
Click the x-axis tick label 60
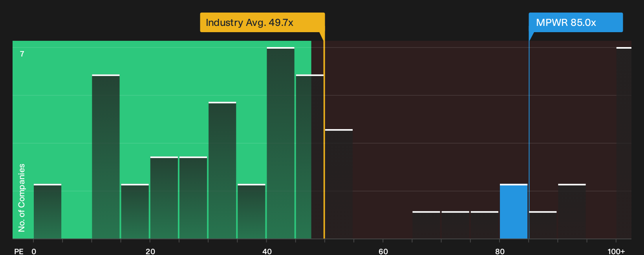coord(383,251)
